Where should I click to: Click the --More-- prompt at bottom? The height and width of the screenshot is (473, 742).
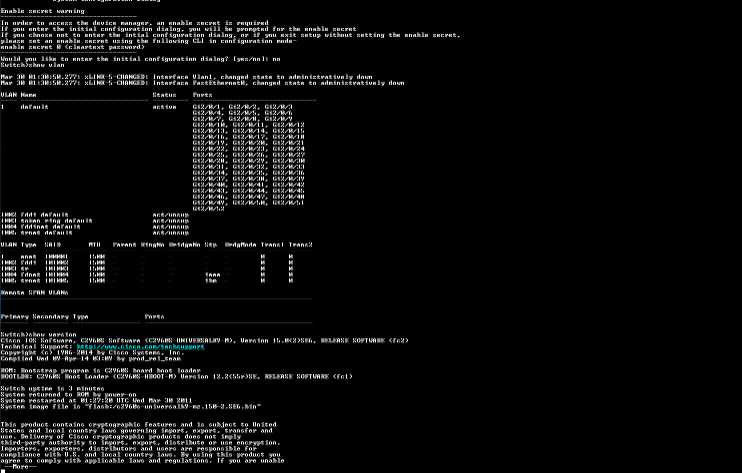click(x=19, y=467)
